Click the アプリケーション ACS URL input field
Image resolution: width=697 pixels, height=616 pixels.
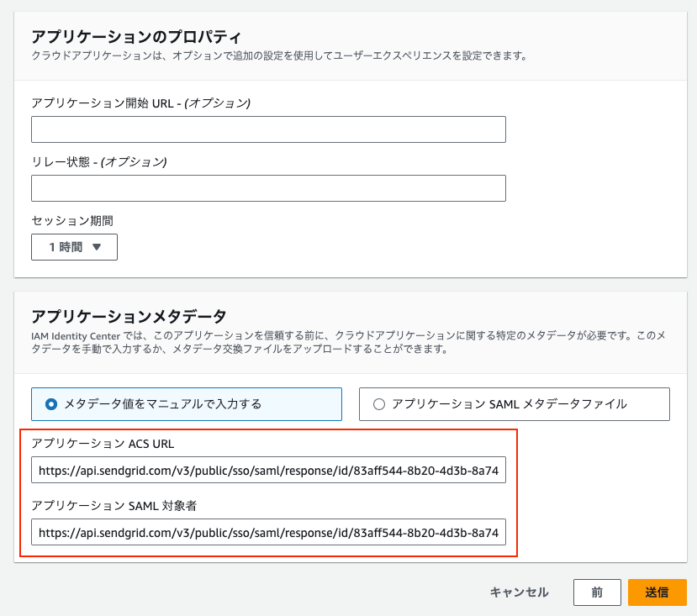point(268,470)
